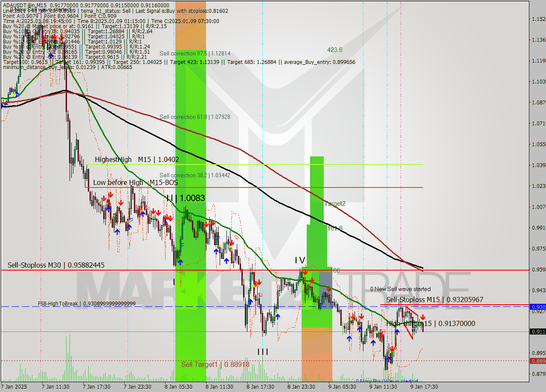Screen dimensions: 546x392
Task: Click the 'Target2' label
Action: (x=335, y=204)
